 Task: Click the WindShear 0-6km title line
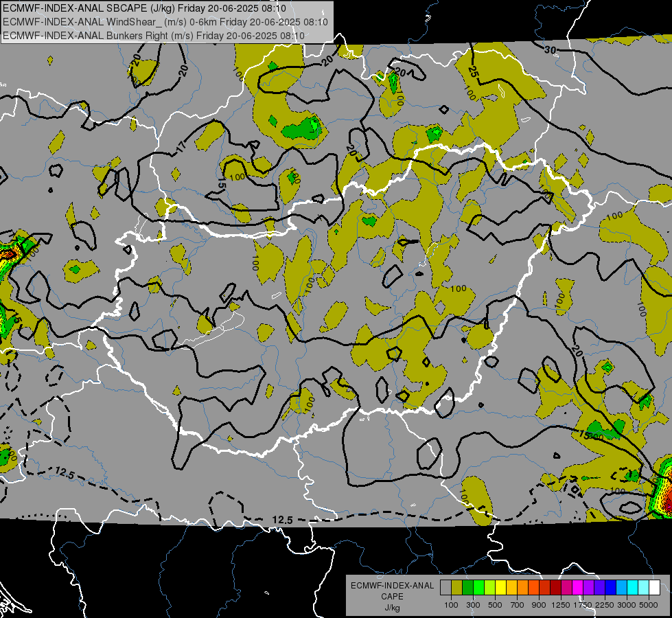tap(165, 22)
